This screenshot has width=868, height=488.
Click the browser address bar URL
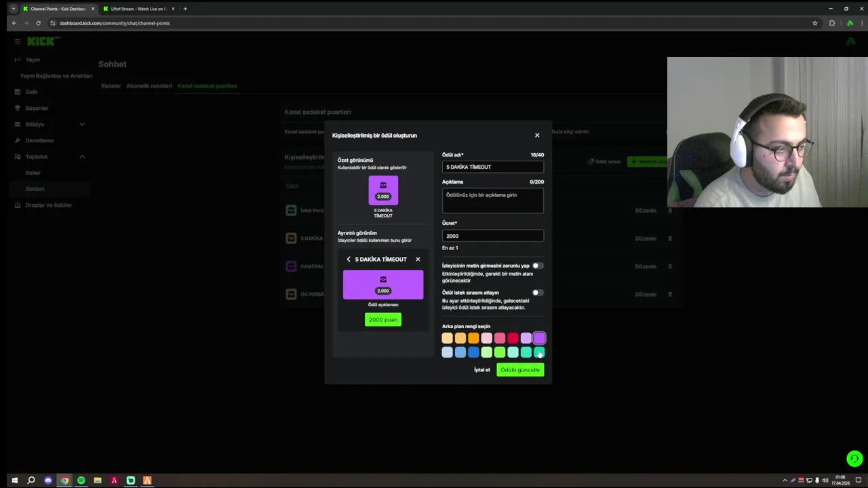point(115,23)
